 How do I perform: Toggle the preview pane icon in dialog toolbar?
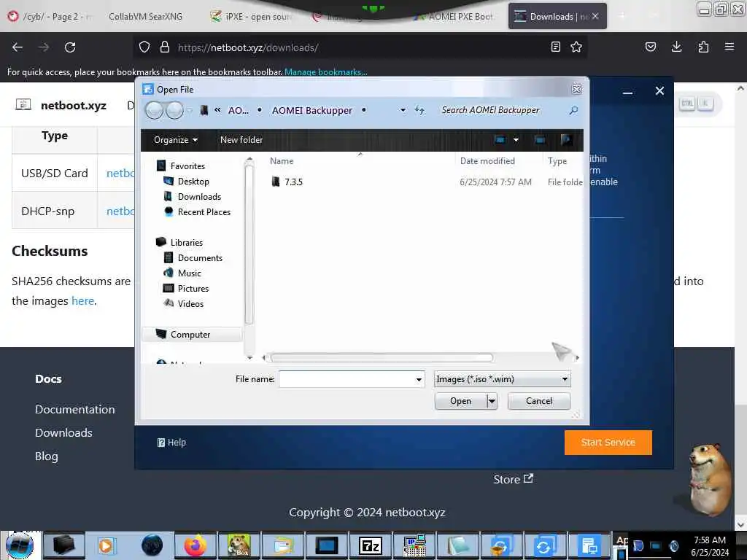(x=540, y=139)
